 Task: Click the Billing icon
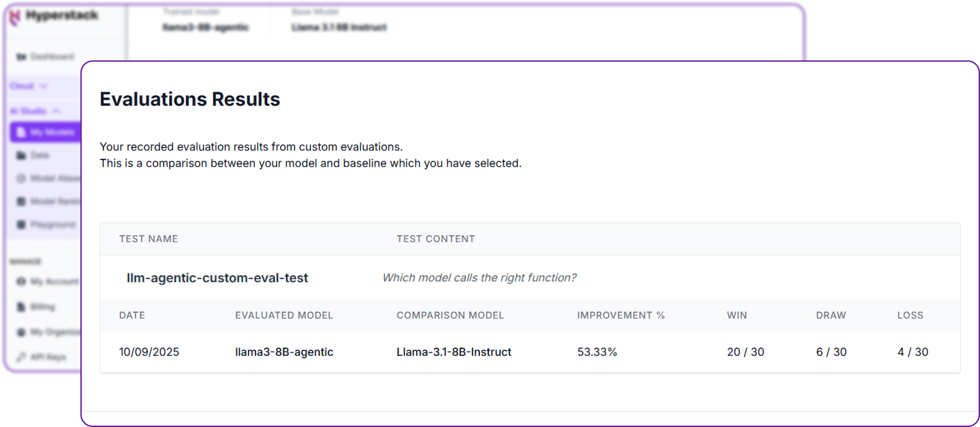pos(21,307)
